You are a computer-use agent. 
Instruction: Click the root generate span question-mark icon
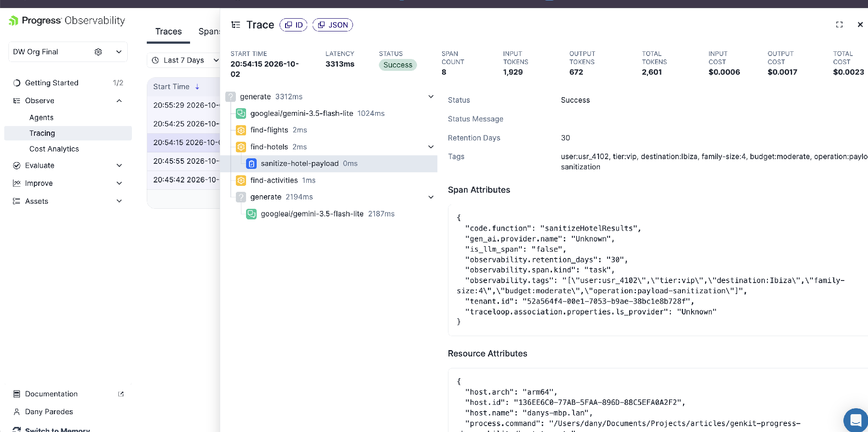click(x=230, y=97)
